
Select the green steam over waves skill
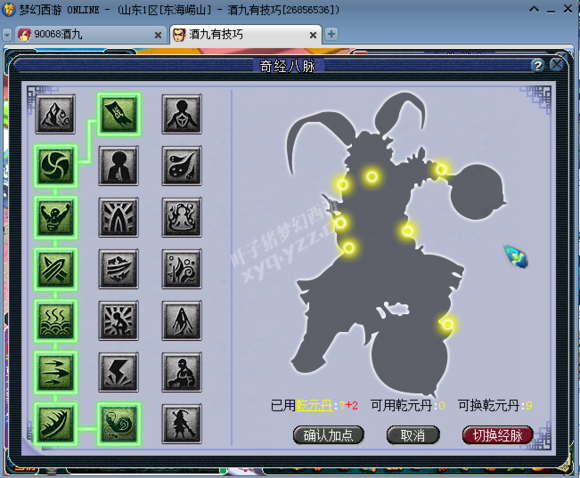point(55,321)
